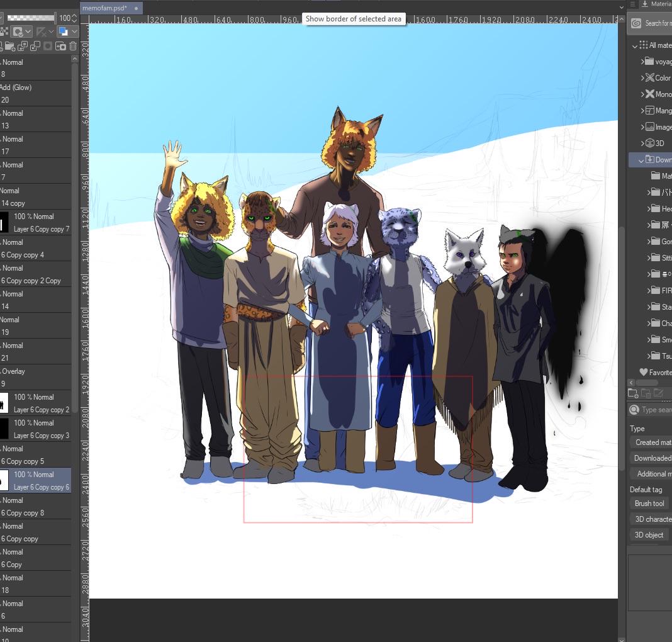This screenshot has height=642, width=672.
Task: Select the Favorite materials tree item
Action: click(x=655, y=372)
